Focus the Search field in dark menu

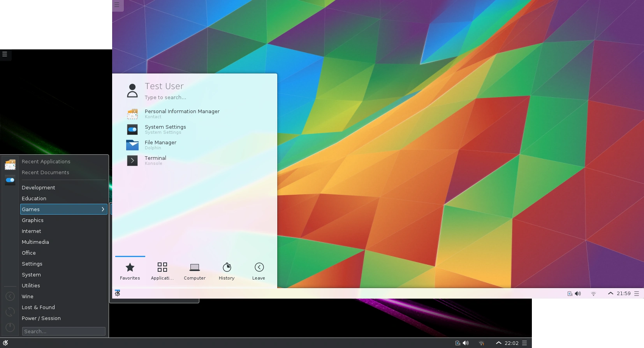pos(64,331)
